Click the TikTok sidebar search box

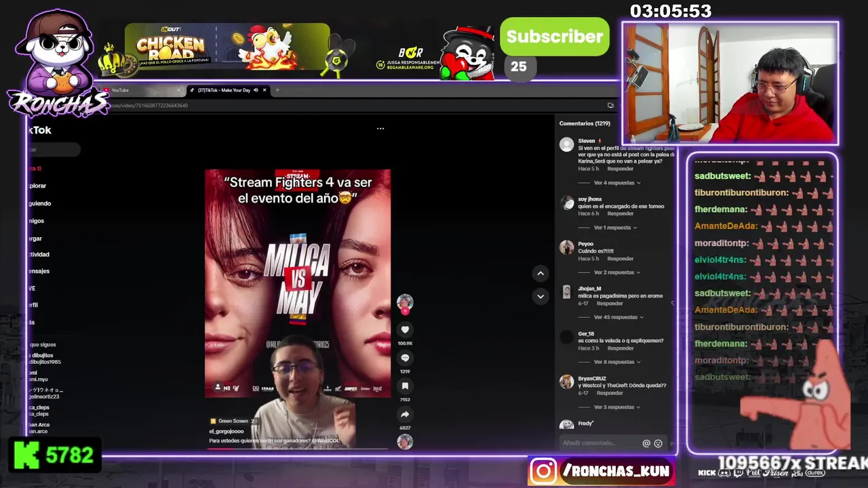pos(54,150)
